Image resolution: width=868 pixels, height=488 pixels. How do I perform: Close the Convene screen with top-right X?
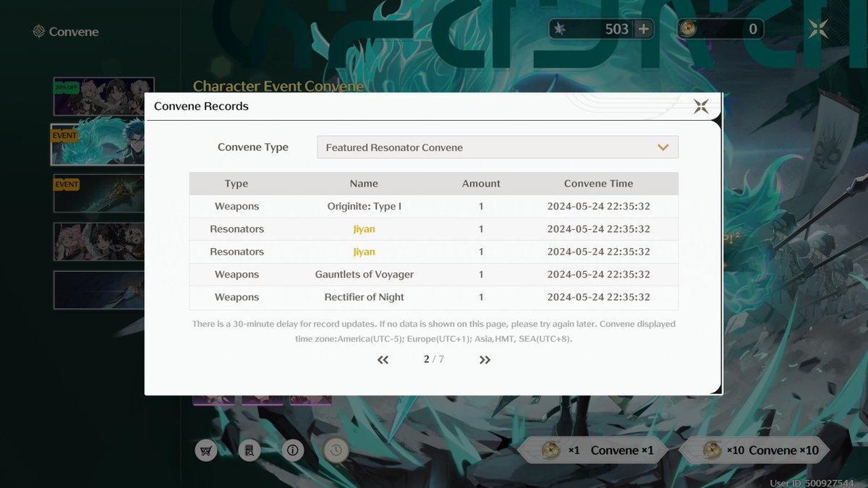[818, 29]
